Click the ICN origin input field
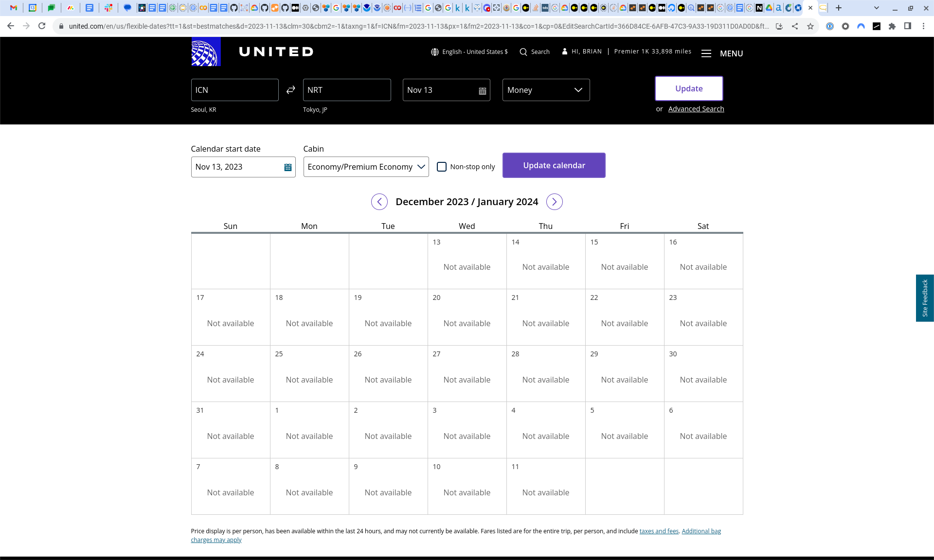The image size is (934, 560). pos(234,90)
